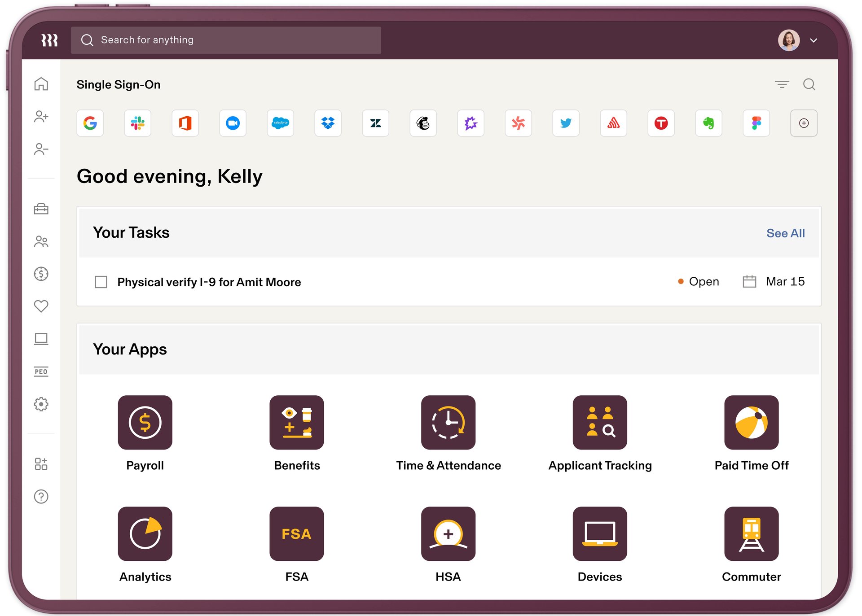
Task: Open the help question mark icon
Action: tap(41, 497)
